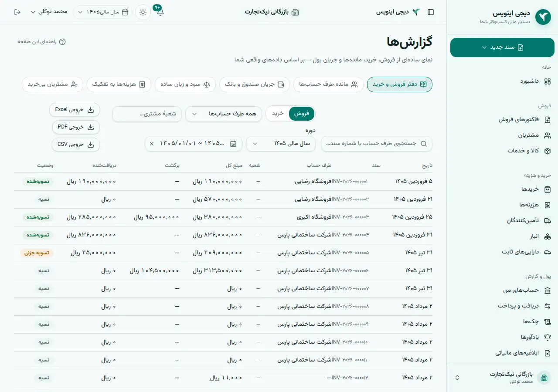Image resolution: width=558 pixels, height=392 pixels.
Task: Open راهنمای این صفحه help link
Action: tap(41, 42)
